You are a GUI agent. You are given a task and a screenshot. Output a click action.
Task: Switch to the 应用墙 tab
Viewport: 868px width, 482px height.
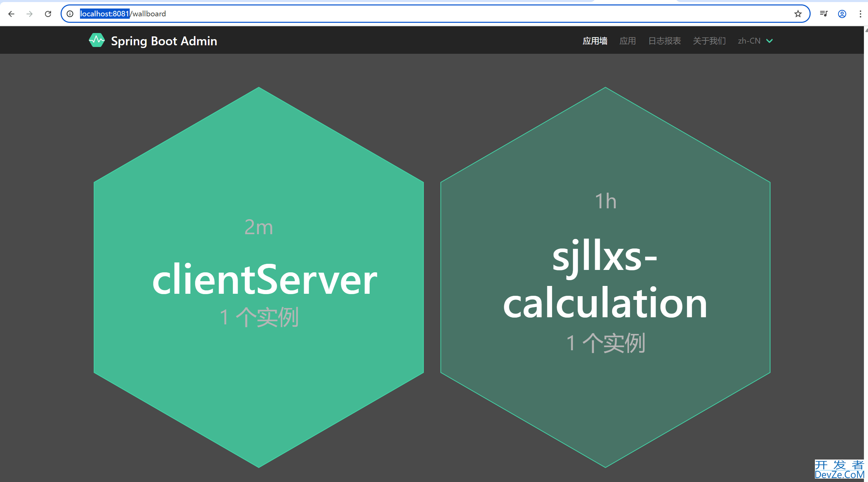point(595,41)
